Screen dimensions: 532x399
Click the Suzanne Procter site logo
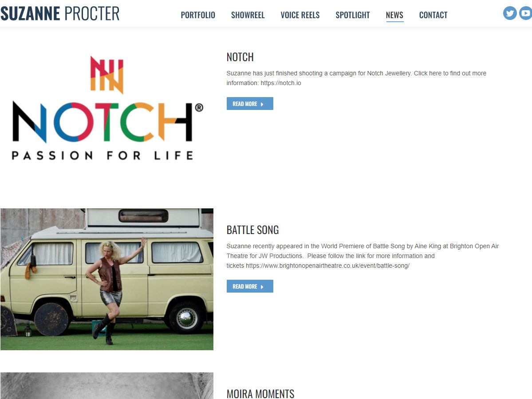(x=60, y=14)
